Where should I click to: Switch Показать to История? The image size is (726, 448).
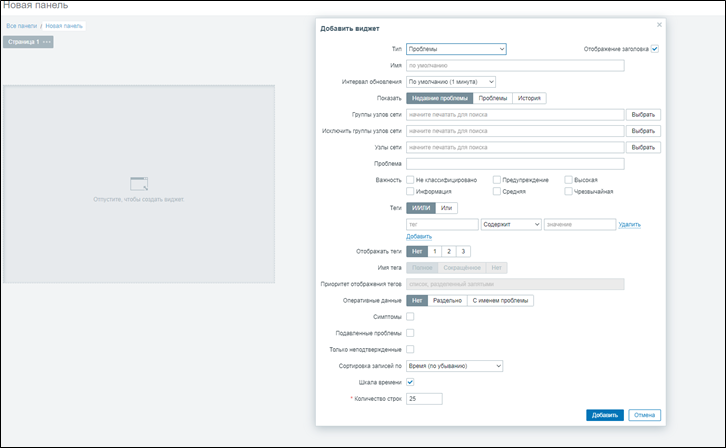tap(529, 98)
